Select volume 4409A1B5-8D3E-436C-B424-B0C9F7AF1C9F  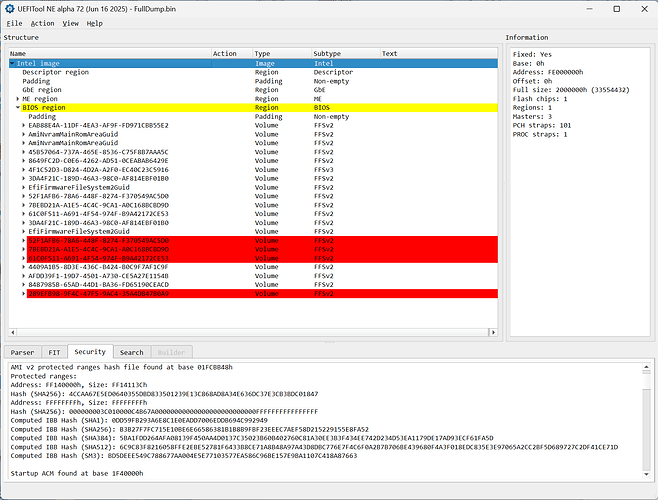tap(253, 267)
